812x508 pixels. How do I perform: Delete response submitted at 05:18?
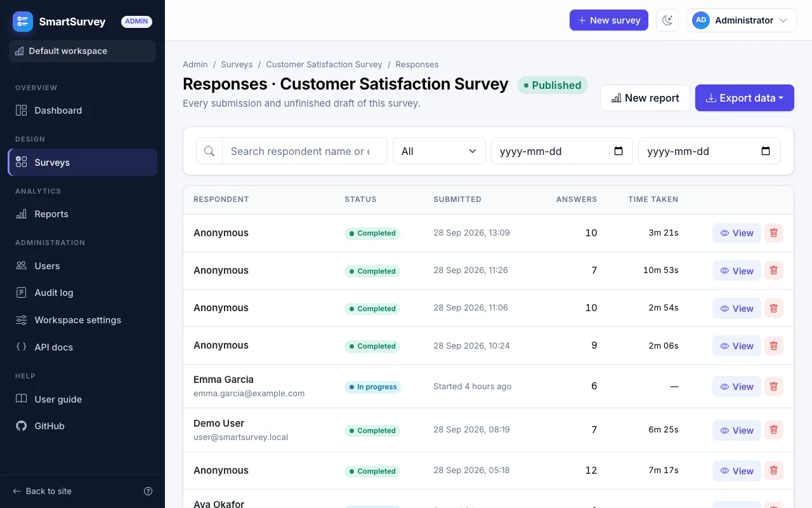pos(774,471)
